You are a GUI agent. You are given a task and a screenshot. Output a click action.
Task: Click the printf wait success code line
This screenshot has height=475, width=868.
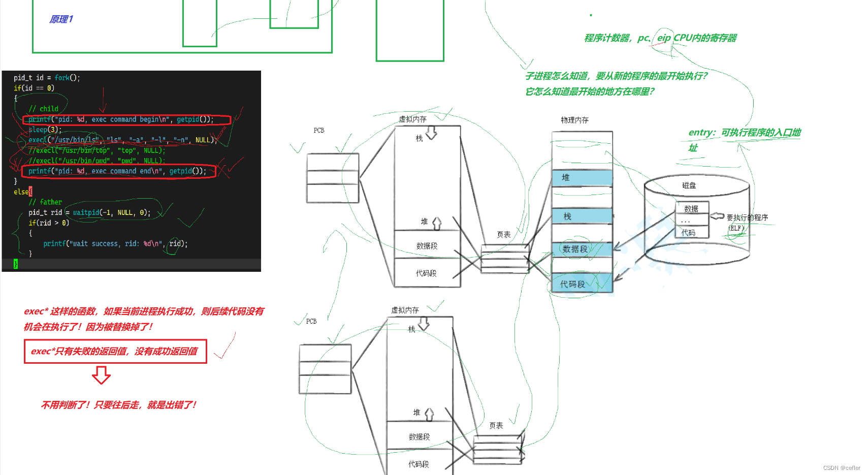tap(115, 244)
